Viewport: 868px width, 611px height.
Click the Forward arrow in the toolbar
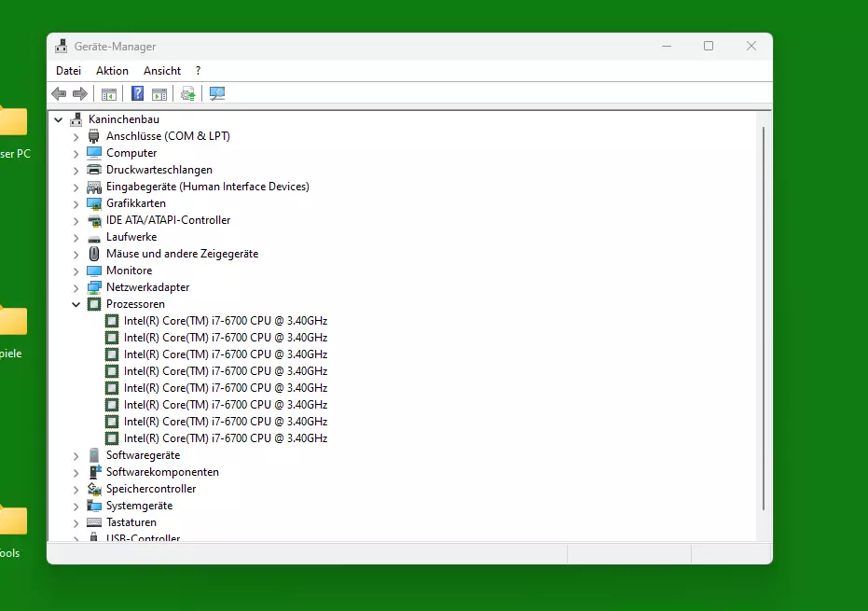(x=80, y=93)
